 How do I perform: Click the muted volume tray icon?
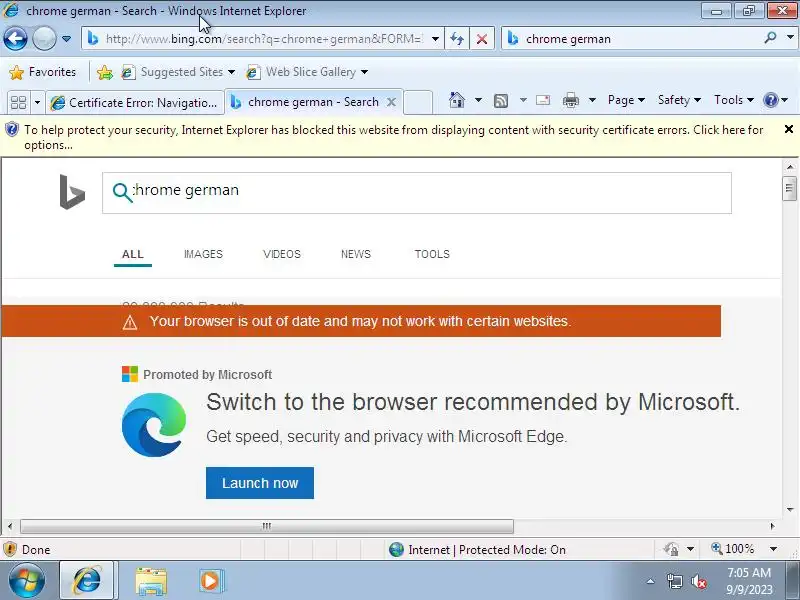698,581
